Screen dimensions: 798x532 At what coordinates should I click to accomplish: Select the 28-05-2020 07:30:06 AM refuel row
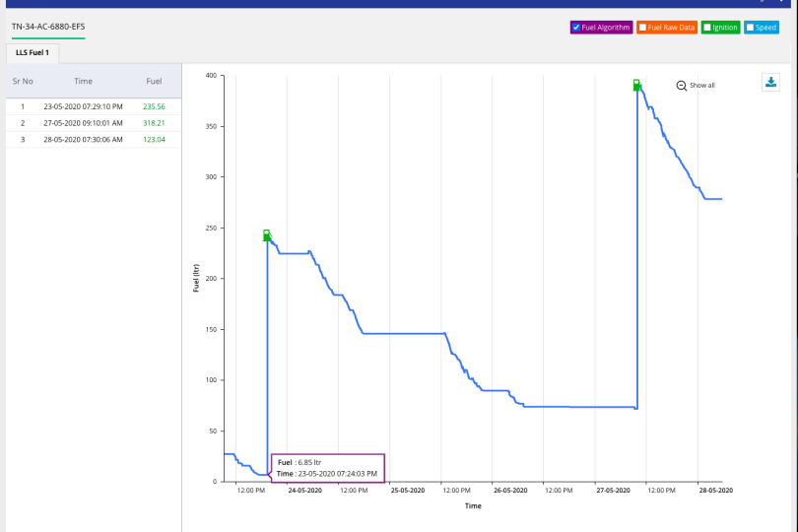tap(83, 140)
